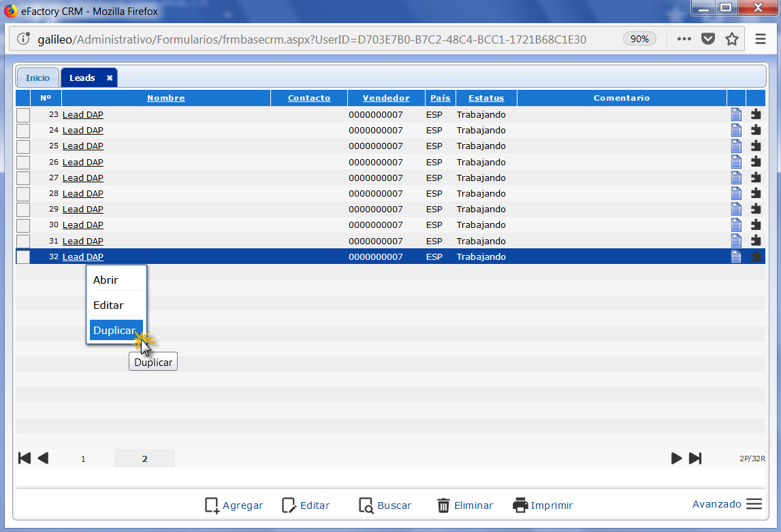
Task: Open the document icon for lead 24
Action: (x=736, y=131)
